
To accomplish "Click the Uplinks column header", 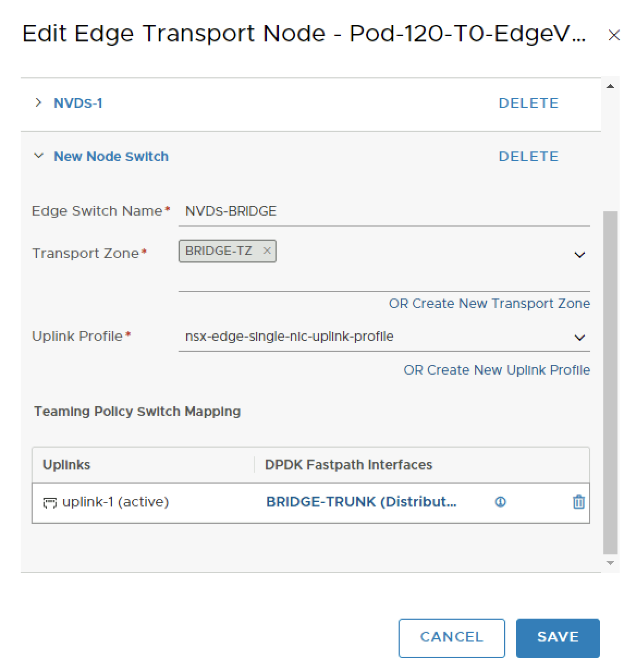I will (66, 465).
